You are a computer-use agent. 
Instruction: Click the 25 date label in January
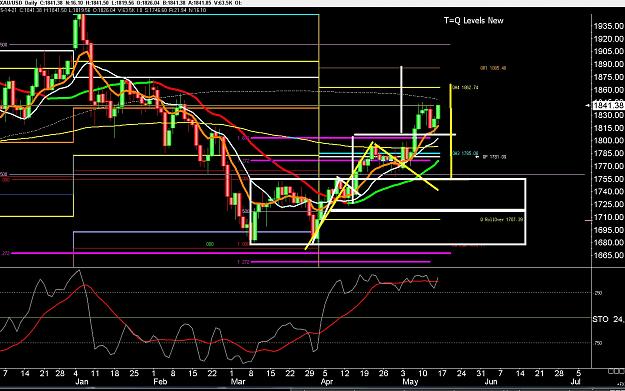[x=134, y=373]
